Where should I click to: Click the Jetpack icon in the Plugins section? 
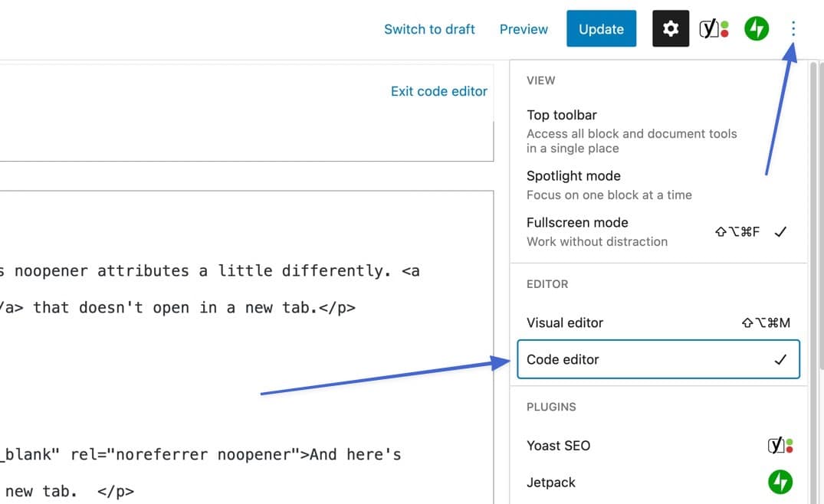pos(780,483)
